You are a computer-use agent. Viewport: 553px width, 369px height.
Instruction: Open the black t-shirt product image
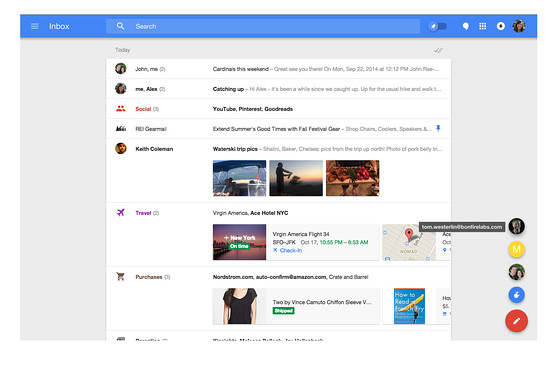point(239,306)
